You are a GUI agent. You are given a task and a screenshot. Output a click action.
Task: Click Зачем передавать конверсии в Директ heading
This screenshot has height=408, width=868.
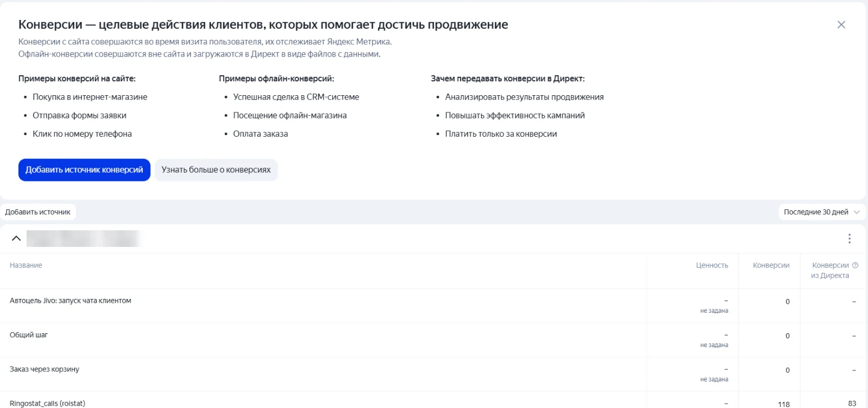click(508, 79)
